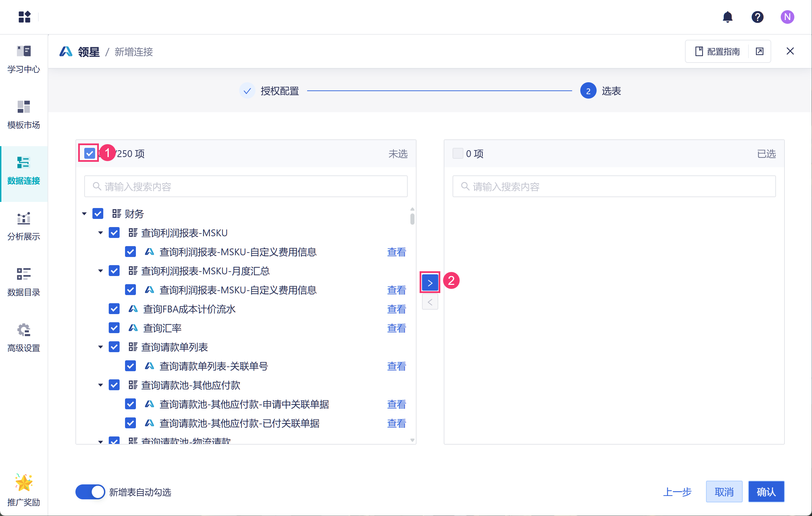
Task: Collapse the 财务 tree node
Action: pos(84,214)
